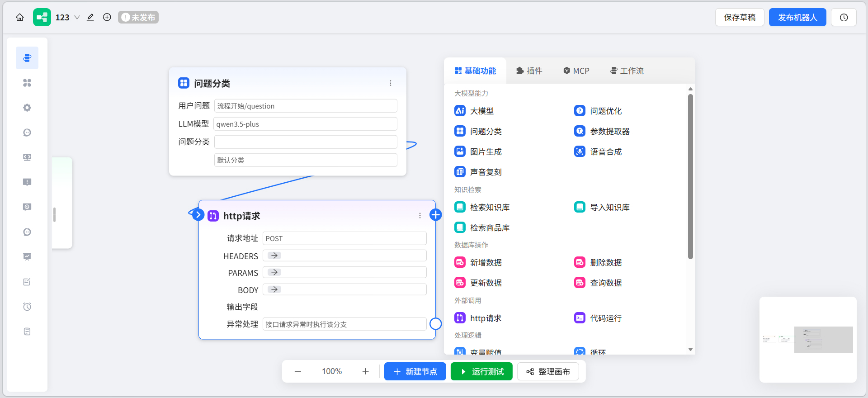Go to home via house icon
This screenshot has width=868, height=398.
20,17
